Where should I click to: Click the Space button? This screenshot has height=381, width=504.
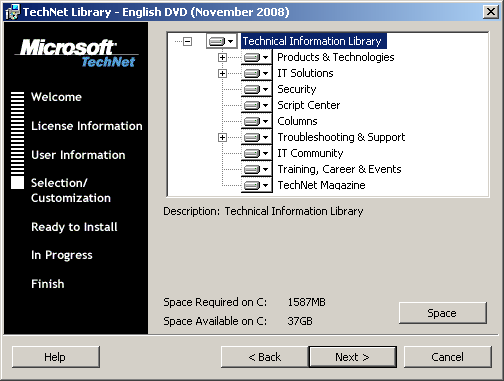click(443, 313)
